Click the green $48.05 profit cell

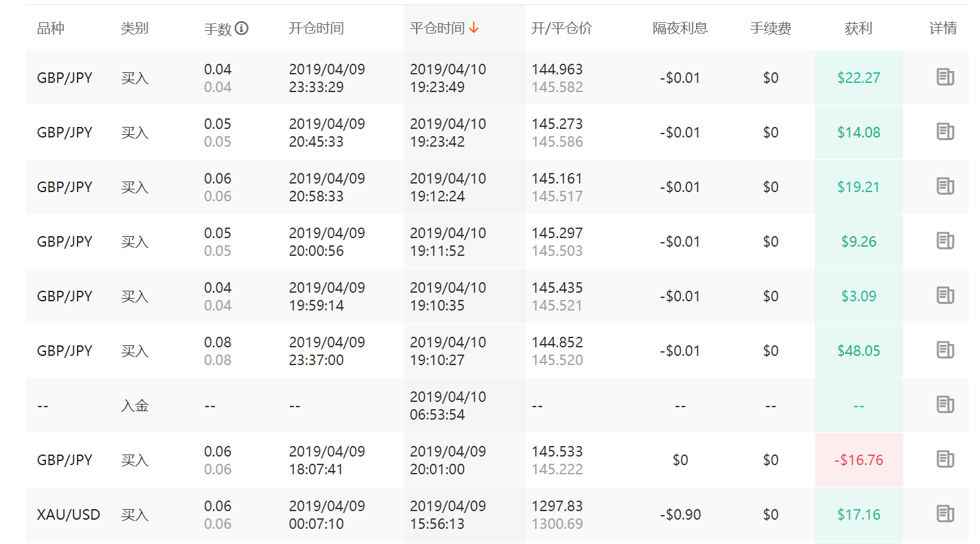(x=858, y=351)
